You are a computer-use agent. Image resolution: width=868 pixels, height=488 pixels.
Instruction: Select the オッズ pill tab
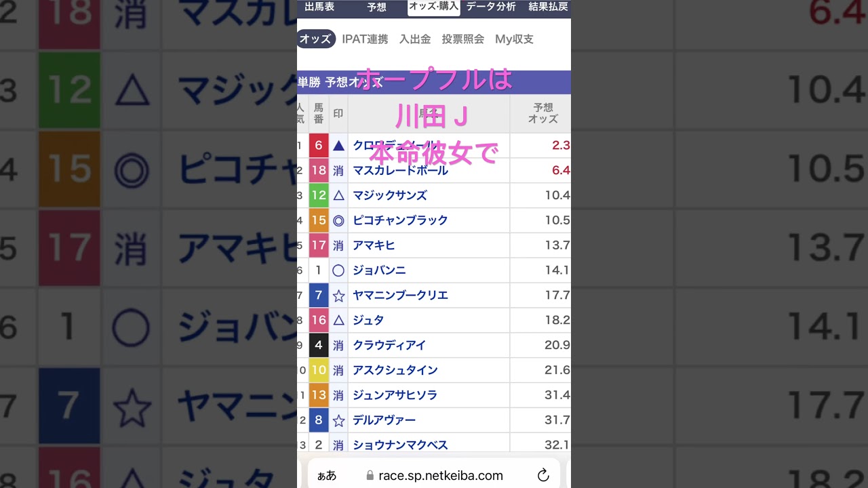click(x=315, y=39)
